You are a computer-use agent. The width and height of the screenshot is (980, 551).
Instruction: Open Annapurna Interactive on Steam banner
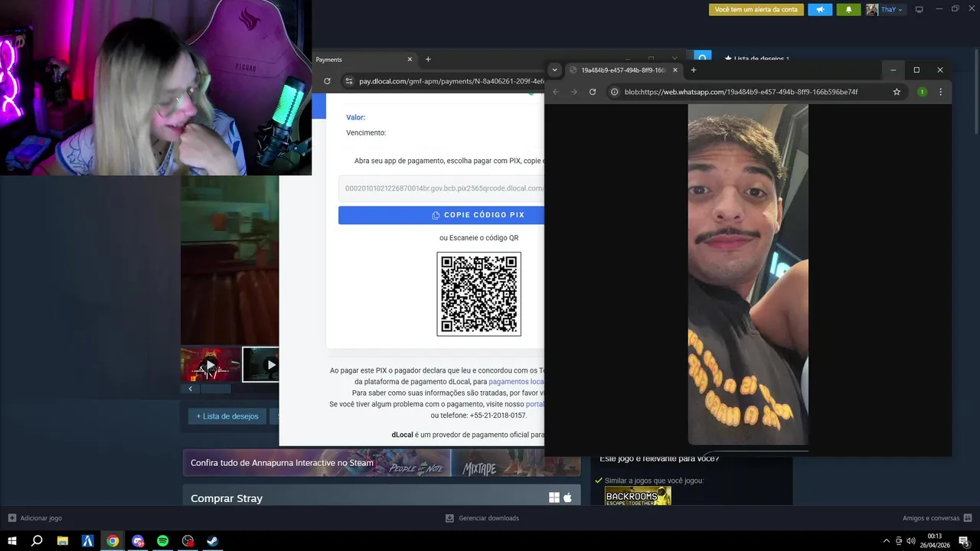(x=381, y=463)
